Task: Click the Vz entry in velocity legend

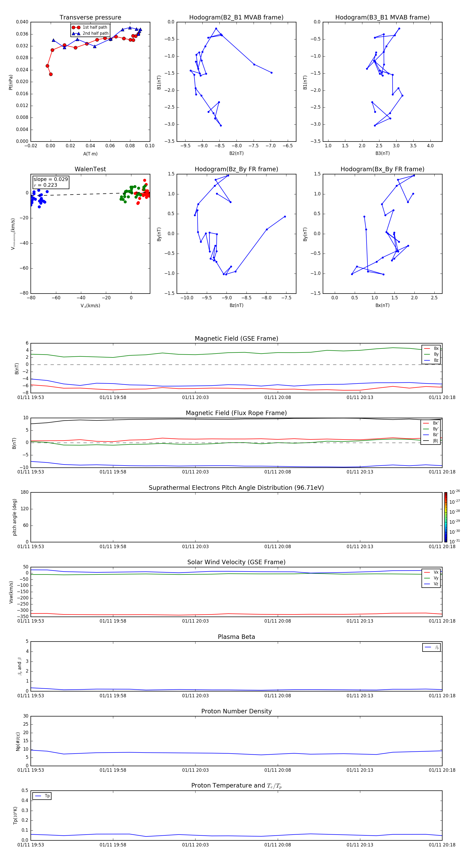Action: (431, 584)
